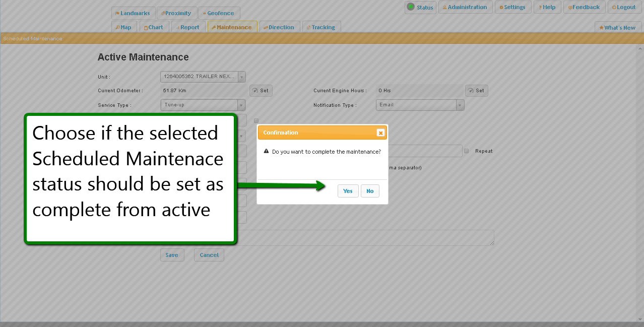Open the Geofence tab
This screenshot has height=327, width=644.
click(219, 13)
